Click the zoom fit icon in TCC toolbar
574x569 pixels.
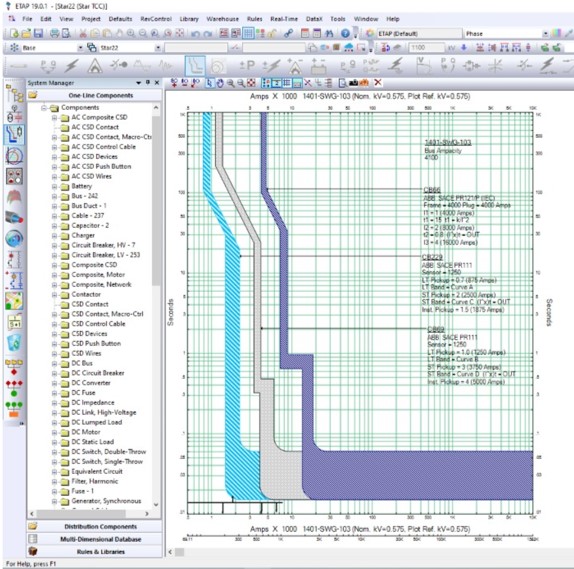pyautogui.click(x=251, y=83)
